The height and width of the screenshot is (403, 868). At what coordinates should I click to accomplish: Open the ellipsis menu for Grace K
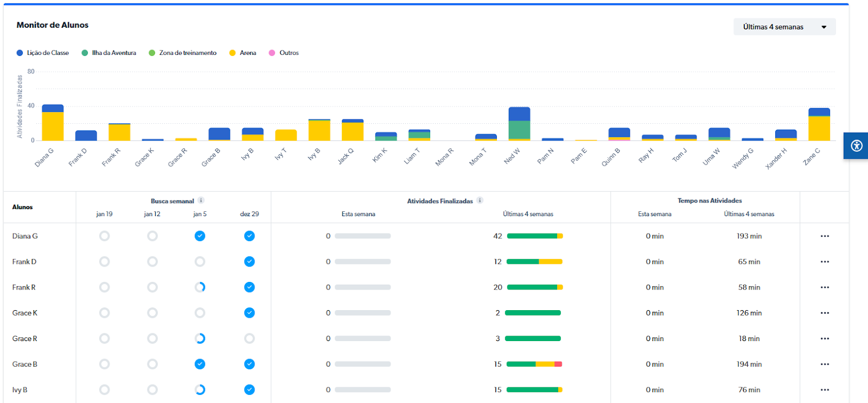pyautogui.click(x=825, y=313)
